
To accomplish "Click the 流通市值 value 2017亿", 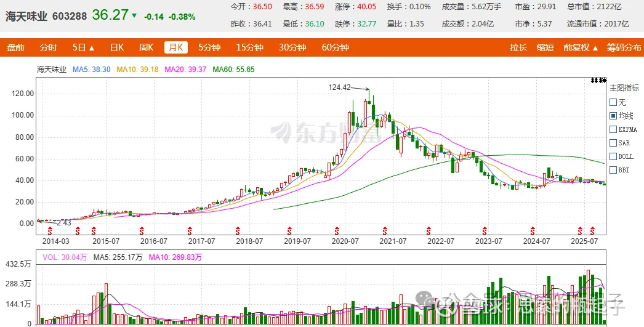I will pos(616,24).
